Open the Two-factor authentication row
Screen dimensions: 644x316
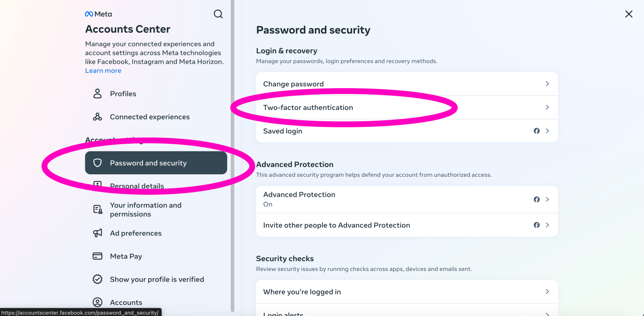[x=308, y=107]
